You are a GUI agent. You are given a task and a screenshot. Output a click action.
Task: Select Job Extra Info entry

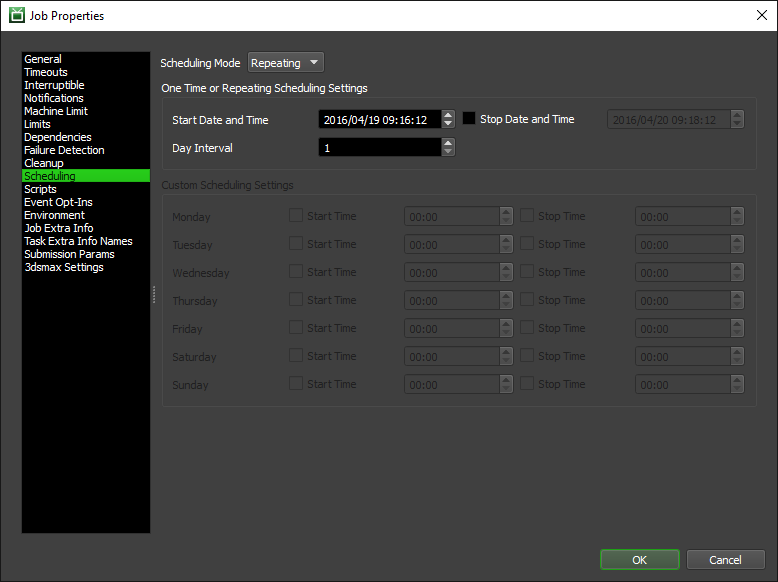[86, 228]
